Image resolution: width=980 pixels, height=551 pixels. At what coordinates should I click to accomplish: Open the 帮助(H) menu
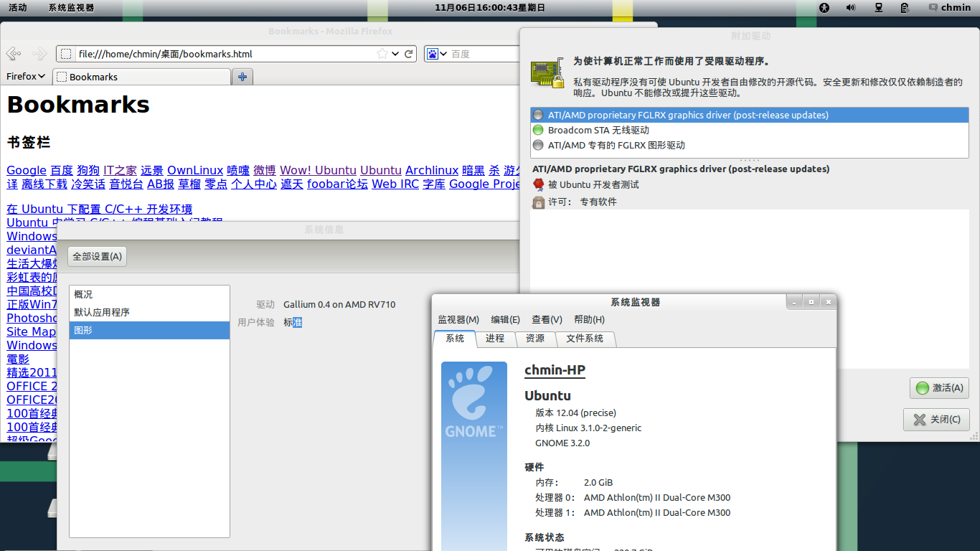589,319
